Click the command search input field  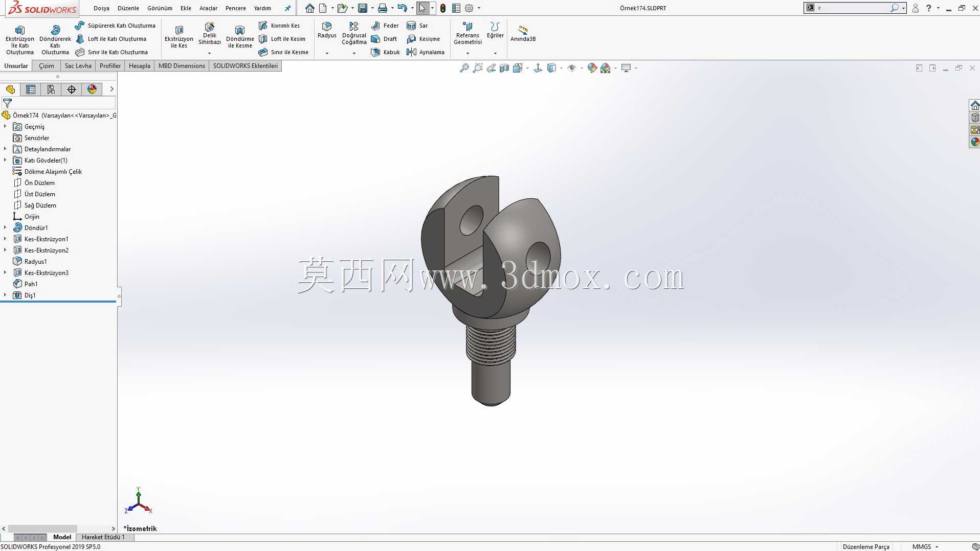pyautogui.click(x=852, y=8)
